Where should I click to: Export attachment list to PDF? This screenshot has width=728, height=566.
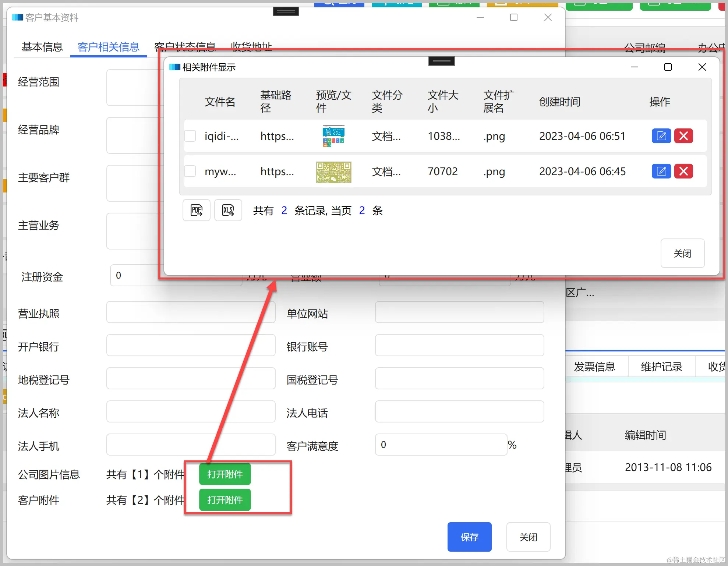pos(196,210)
